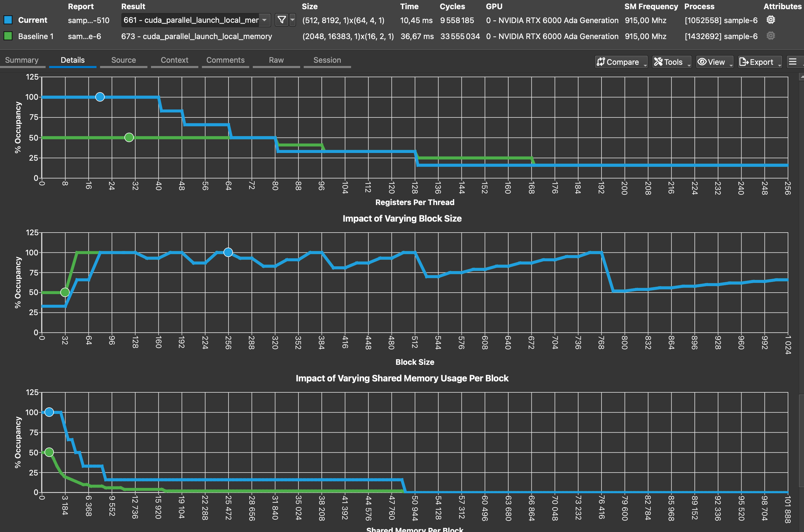Switch to the Source tab

[x=123, y=60]
